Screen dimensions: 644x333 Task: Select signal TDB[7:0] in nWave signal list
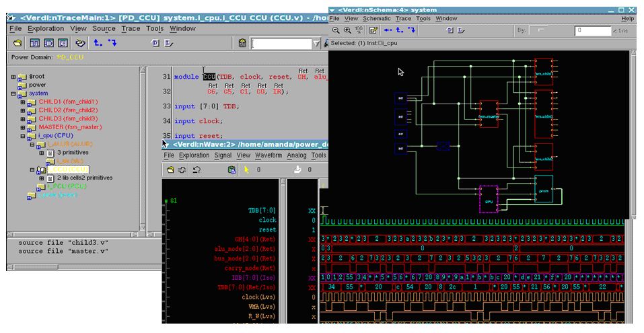(x=262, y=211)
